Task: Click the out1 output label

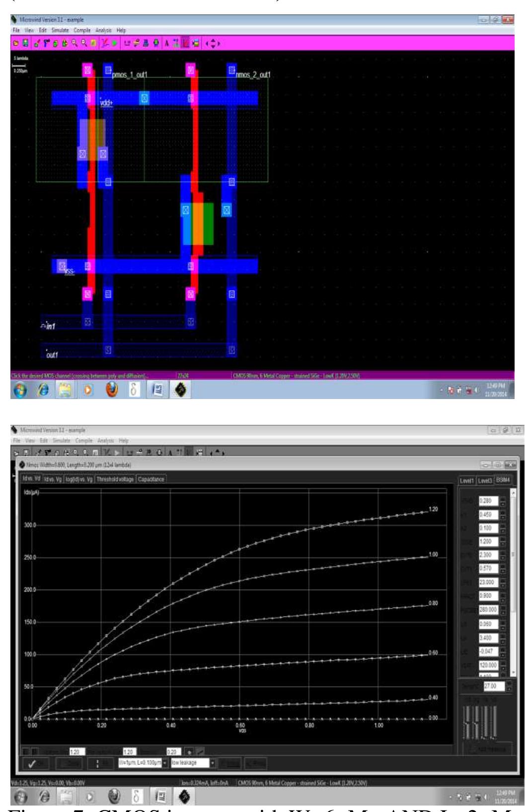Action: (x=51, y=355)
